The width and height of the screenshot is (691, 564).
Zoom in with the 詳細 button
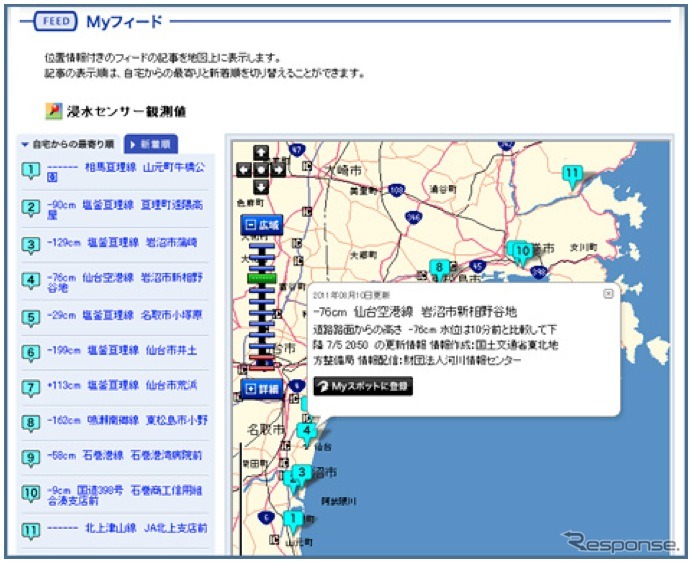[261, 387]
